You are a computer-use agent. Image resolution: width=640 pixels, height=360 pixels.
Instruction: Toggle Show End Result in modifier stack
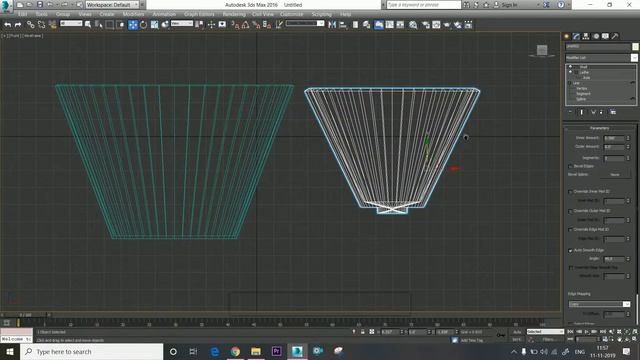pos(582,112)
